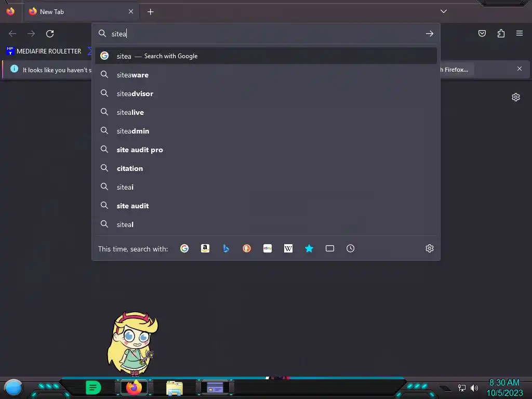The image size is (532, 399).
Task: Open the Extensions puzzle icon
Action: (x=501, y=33)
